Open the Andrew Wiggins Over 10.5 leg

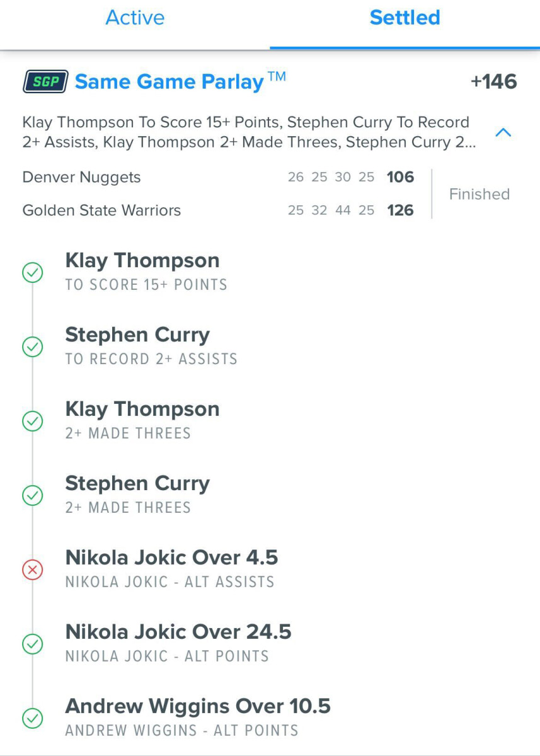click(198, 706)
